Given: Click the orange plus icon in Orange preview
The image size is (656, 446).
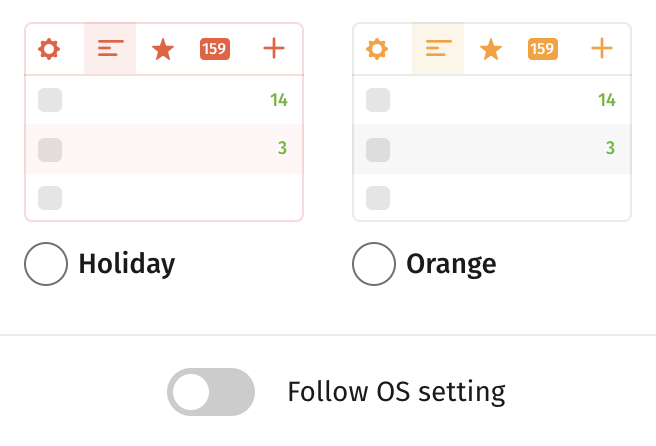Looking at the screenshot, I should pyautogui.click(x=602, y=48).
